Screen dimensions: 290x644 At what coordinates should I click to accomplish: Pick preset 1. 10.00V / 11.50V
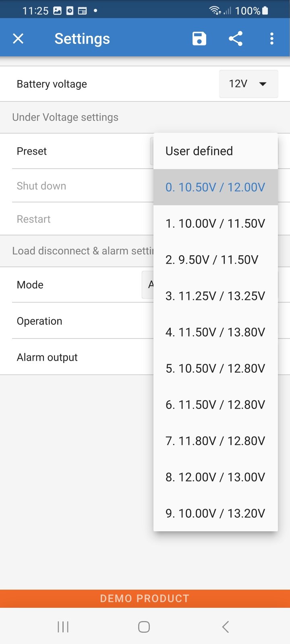(x=215, y=223)
